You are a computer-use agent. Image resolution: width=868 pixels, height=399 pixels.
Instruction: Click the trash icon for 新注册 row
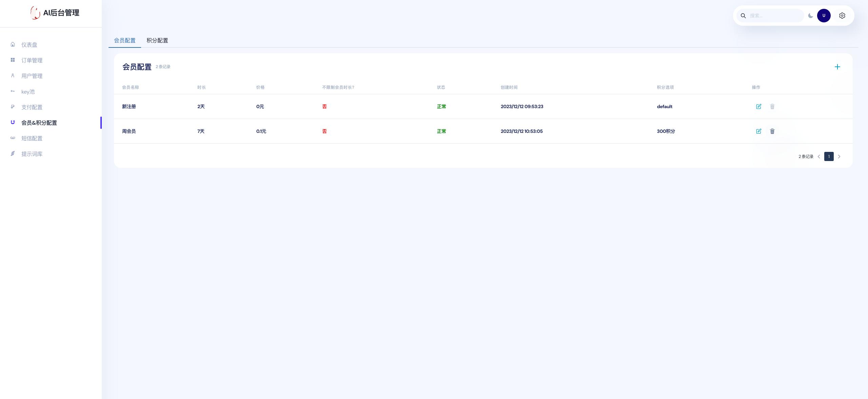772,106
